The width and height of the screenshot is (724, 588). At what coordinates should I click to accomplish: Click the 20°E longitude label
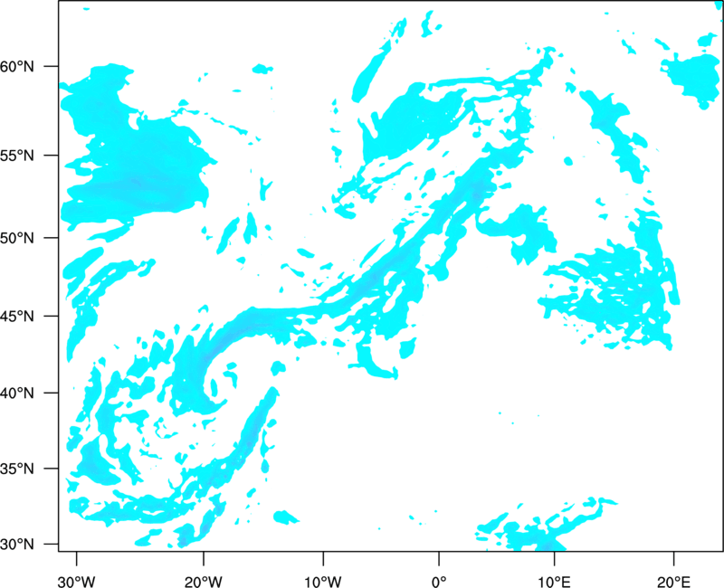pyautogui.click(x=673, y=582)
